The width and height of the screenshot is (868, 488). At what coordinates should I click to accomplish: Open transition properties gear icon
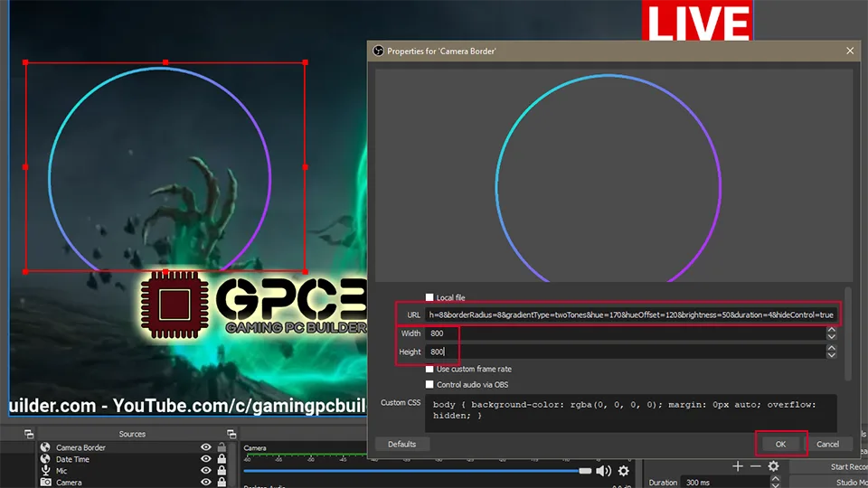(773, 466)
